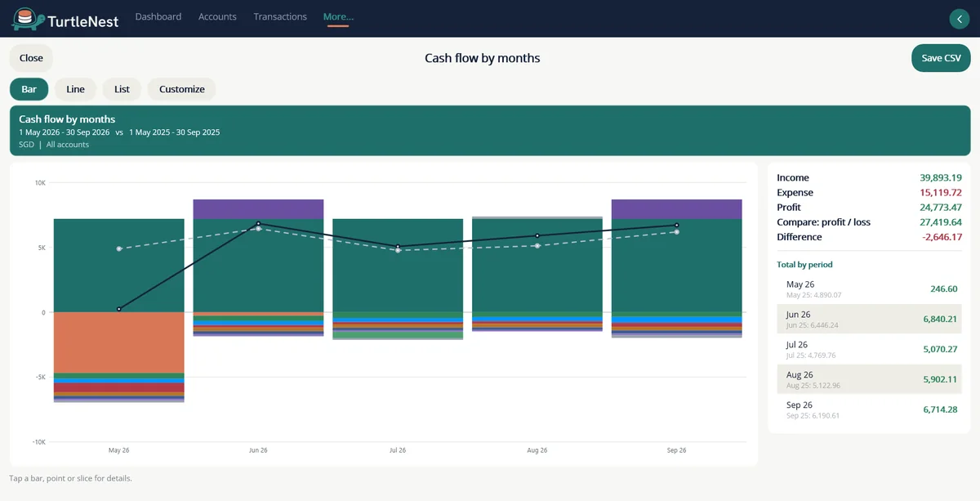Image resolution: width=980 pixels, height=501 pixels.
Task: Click the Income value 39,893.19
Action: [940, 177]
